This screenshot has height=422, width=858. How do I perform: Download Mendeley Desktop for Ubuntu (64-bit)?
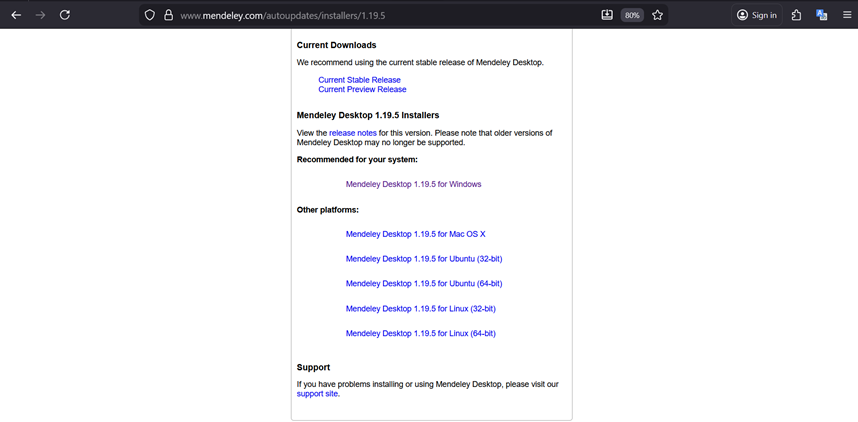pyautogui.click(x=423, y=284)
